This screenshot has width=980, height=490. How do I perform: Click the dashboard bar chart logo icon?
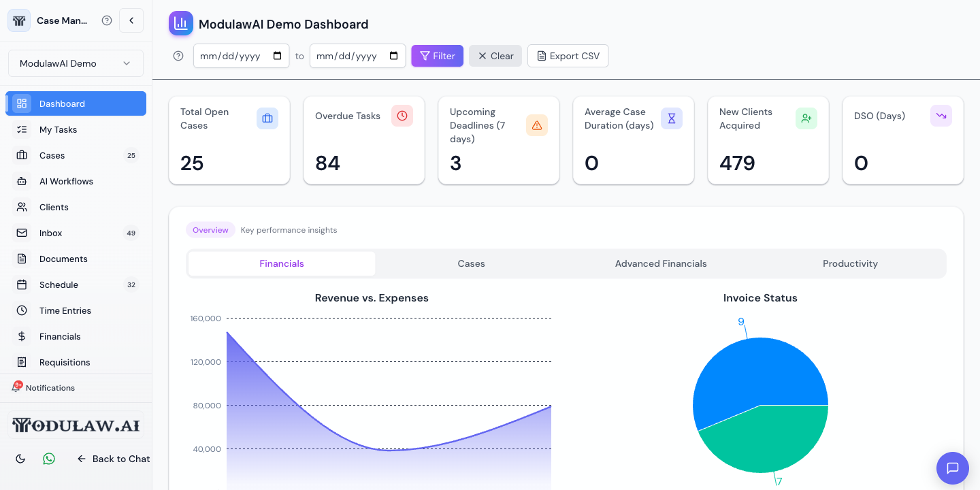pos(181,23)
